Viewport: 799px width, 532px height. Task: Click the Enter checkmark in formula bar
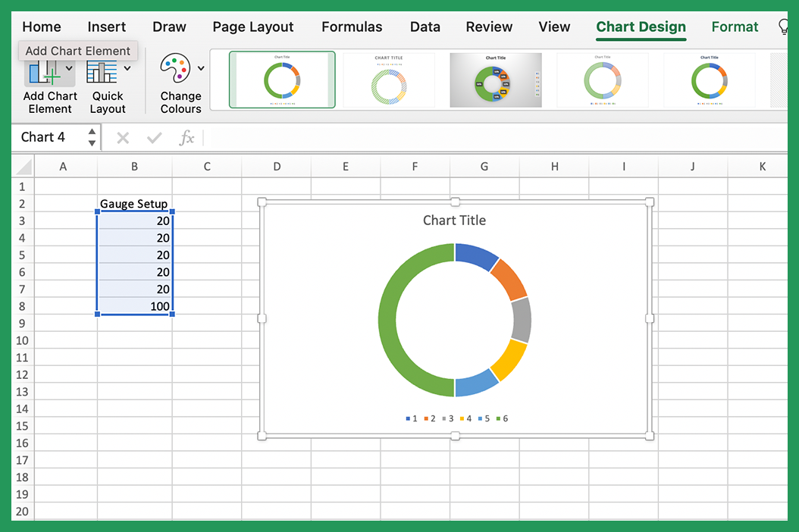click(154, 138)
